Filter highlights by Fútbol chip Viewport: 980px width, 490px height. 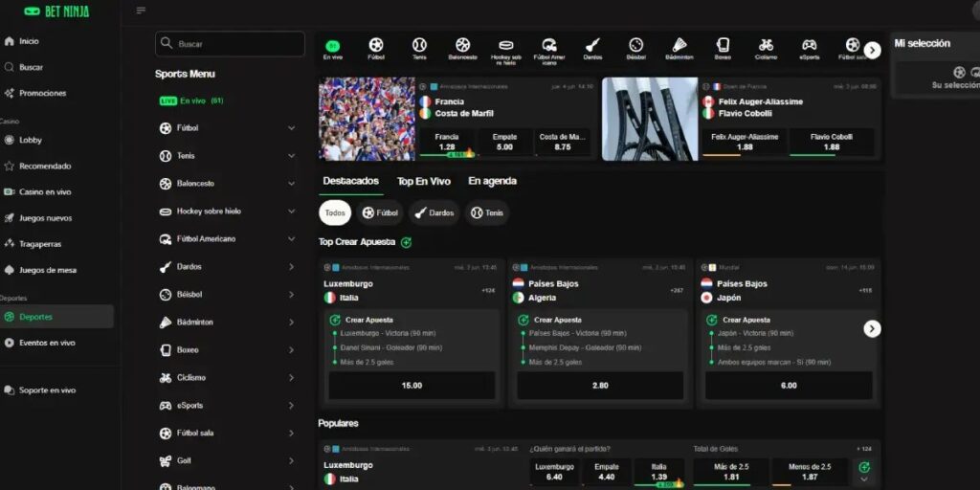pos(381,213)
